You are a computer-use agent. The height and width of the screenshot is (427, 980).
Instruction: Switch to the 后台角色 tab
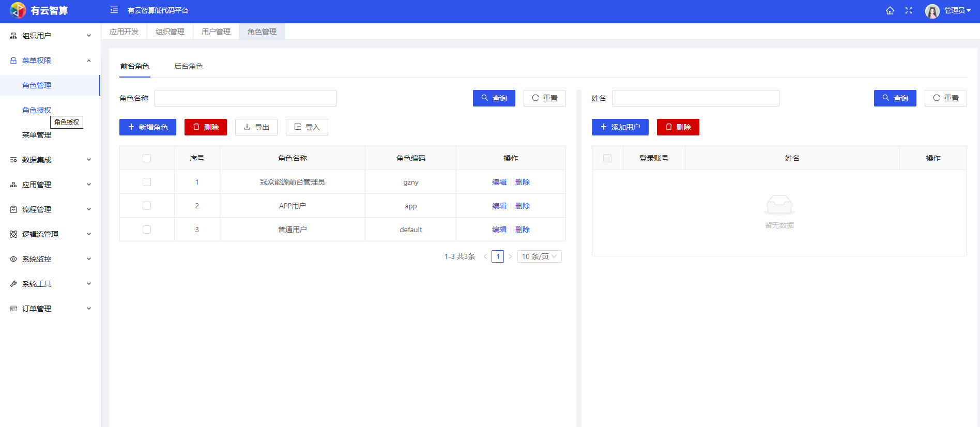188,66
